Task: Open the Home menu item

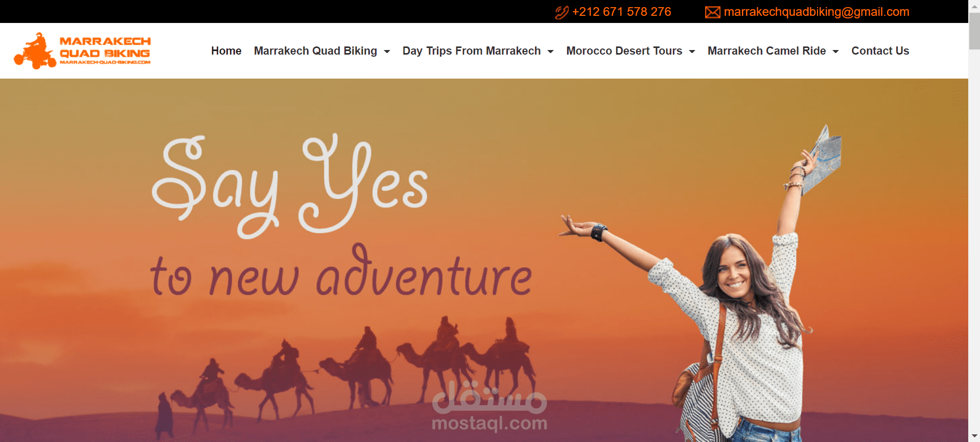Action: pos(226,51)
